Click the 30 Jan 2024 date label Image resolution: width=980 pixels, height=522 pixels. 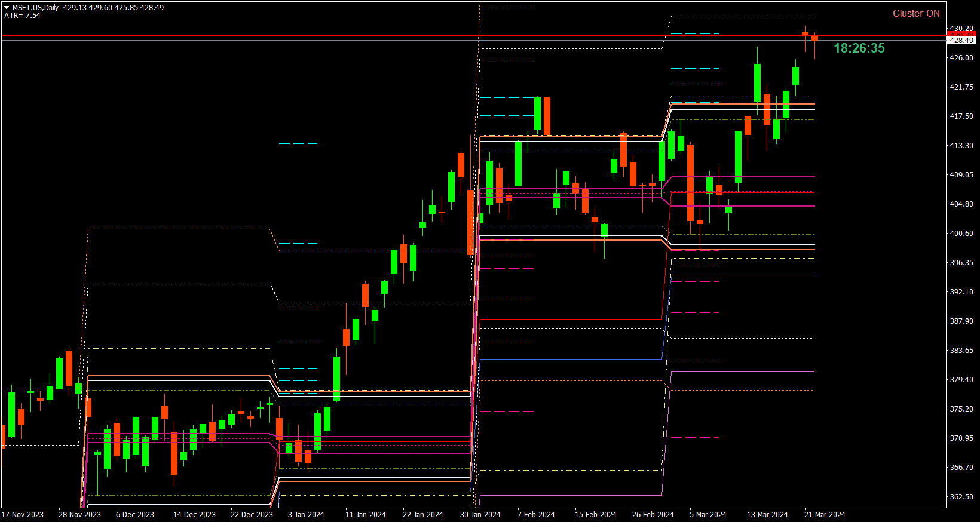(480, 515)
